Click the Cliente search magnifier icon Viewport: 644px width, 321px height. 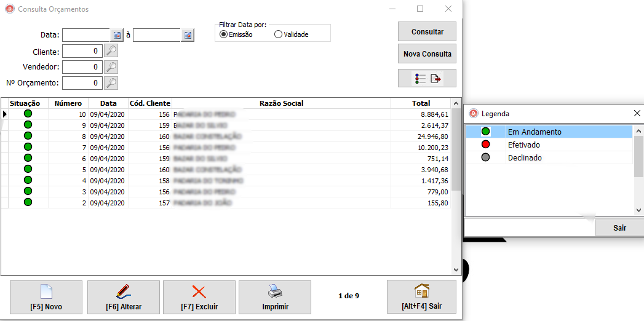pyautogui.click(x=111, y=51)
